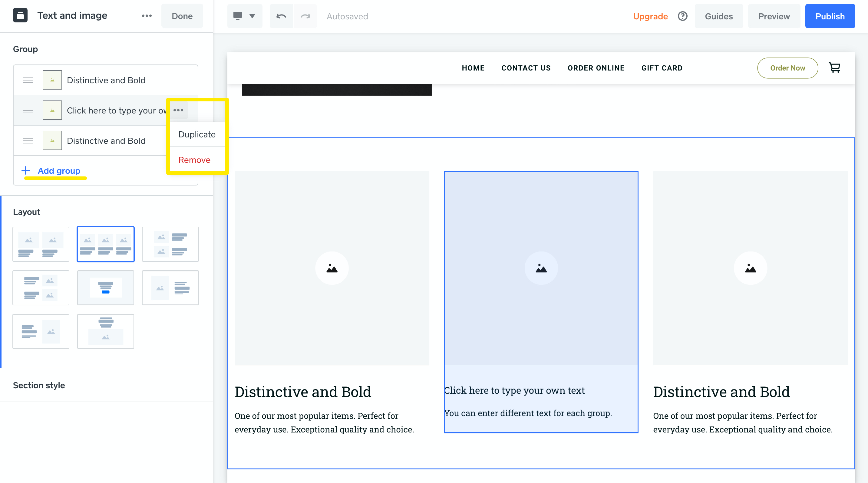Click the desktop device preview icon
The width and height of the screenshot is (868, 483).
[238, 16]
